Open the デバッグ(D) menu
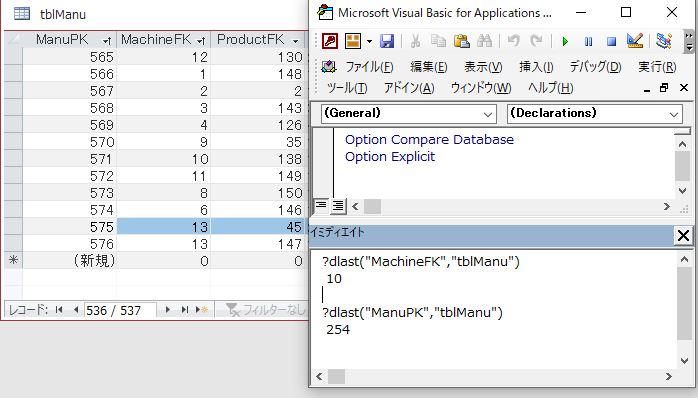 (x=595, y=67)
